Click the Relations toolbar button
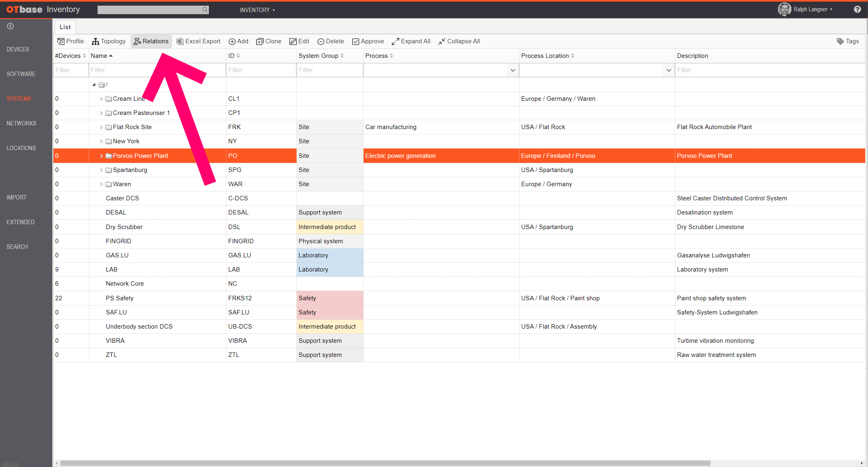The image size is (868, 467). coord(151,41)
